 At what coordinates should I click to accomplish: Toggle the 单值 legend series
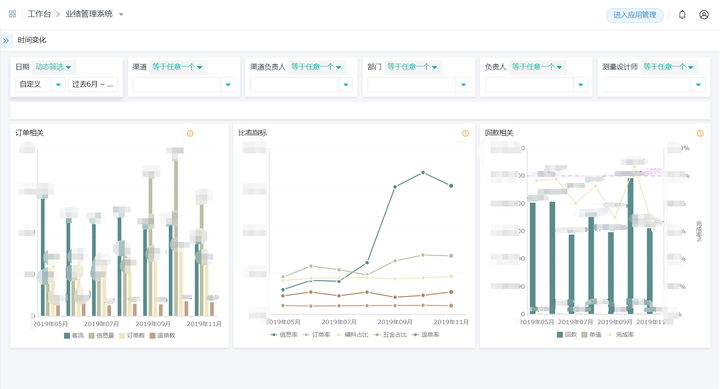tap(591, 335)
